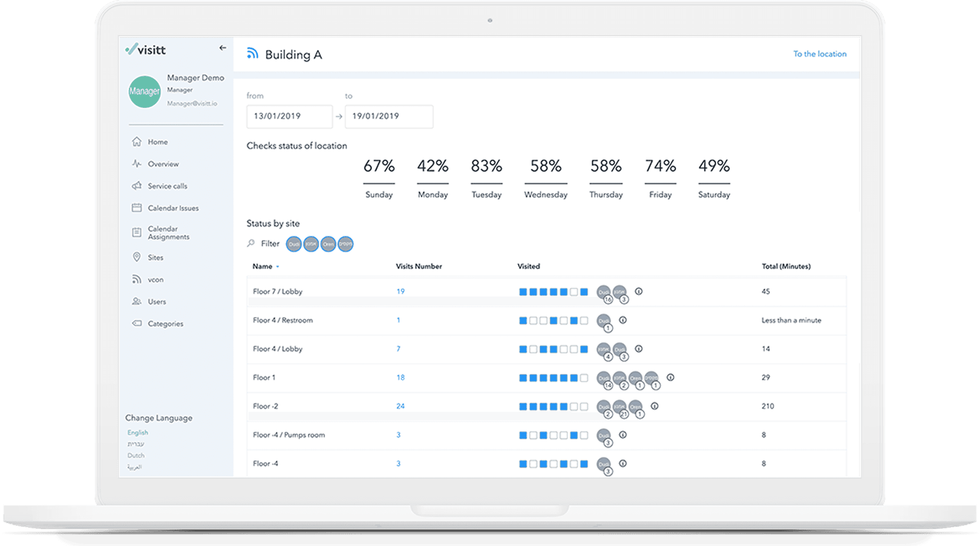The height and width of the screenshot is (546, 980).
Task: Open Categories page
Action: click(157, 324)
